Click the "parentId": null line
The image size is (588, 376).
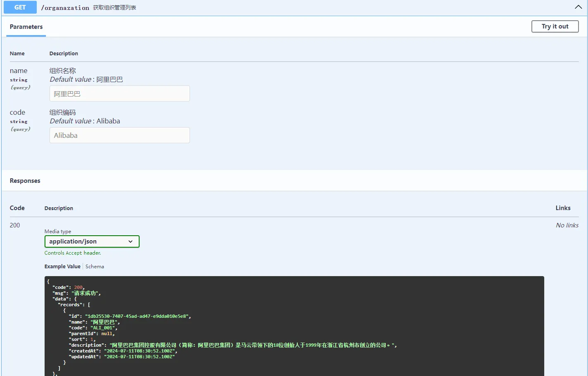click(x=92, y=333)
